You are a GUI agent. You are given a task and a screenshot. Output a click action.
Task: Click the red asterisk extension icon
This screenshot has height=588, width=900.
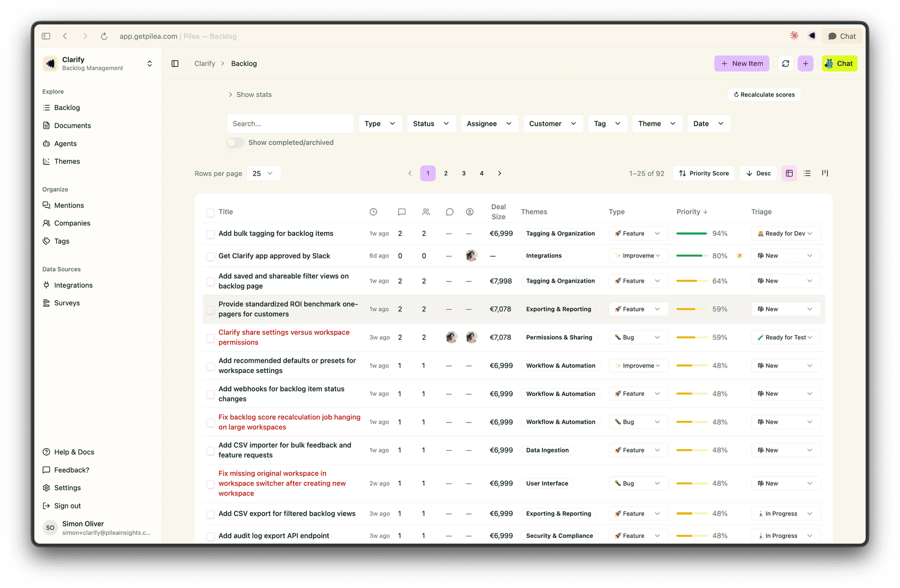point(794,35)
